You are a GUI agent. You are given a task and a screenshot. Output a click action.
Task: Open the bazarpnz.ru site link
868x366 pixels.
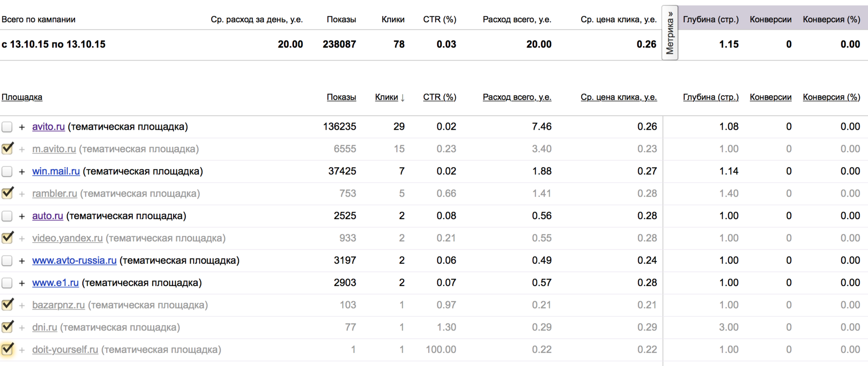pos(58,305)
